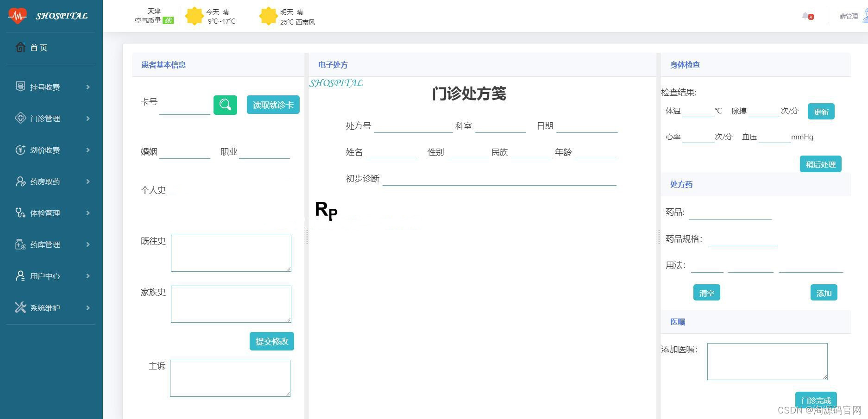Viewport: 868px width, 419px height.
Task: Click the 用户中心 person icon
Action: coord(20,275)
